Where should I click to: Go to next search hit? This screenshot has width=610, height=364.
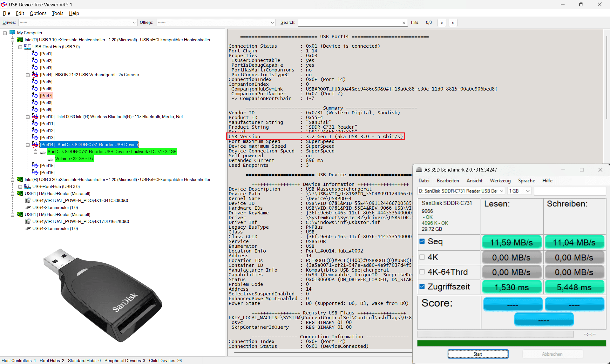coord(453,23)
